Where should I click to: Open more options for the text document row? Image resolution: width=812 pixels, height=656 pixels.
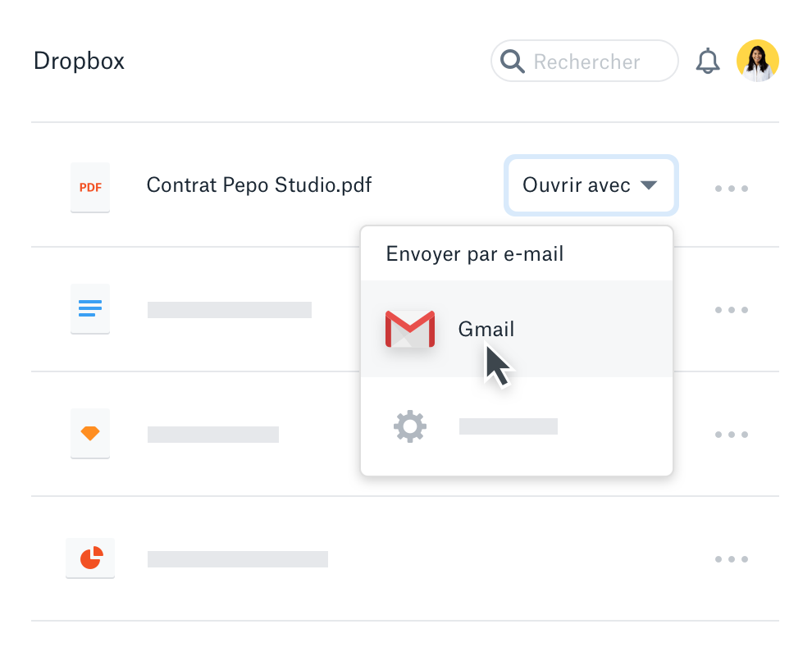[x=732, y=310]
